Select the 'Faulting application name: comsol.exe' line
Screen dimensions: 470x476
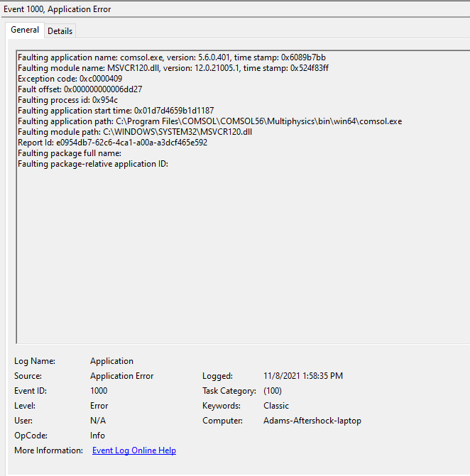pyautogui.click(x=172, y=57)
